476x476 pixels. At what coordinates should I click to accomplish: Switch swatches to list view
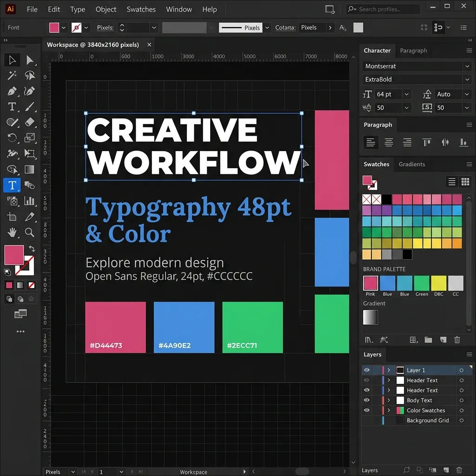[452, 182]
